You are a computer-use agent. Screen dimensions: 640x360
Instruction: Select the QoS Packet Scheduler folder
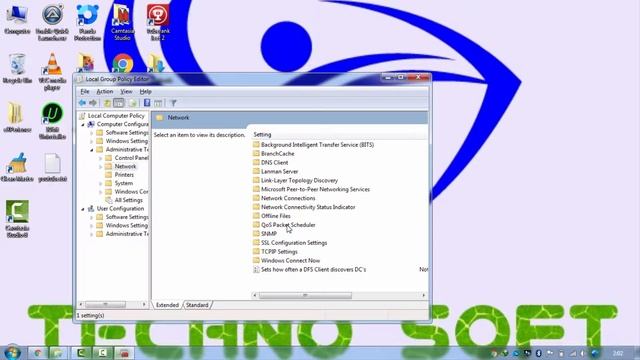[284, 225]
